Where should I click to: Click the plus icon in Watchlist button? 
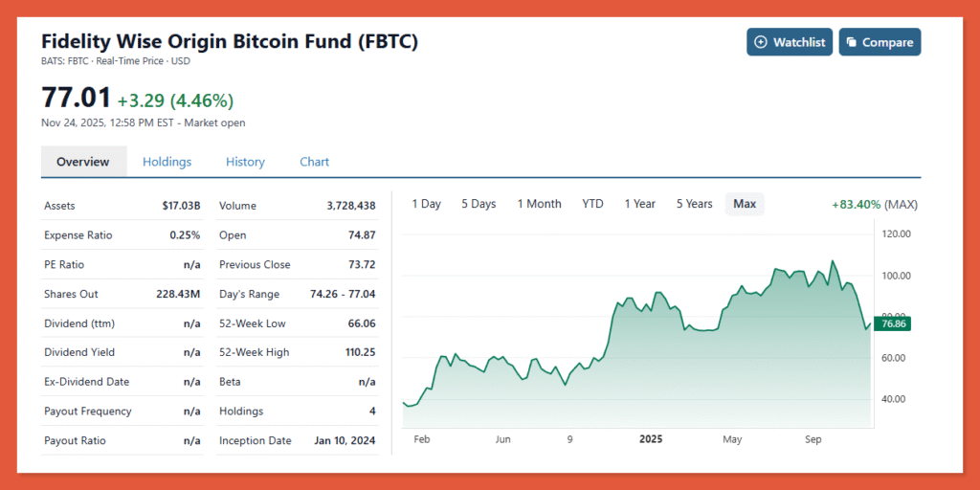tap(761, 42)
